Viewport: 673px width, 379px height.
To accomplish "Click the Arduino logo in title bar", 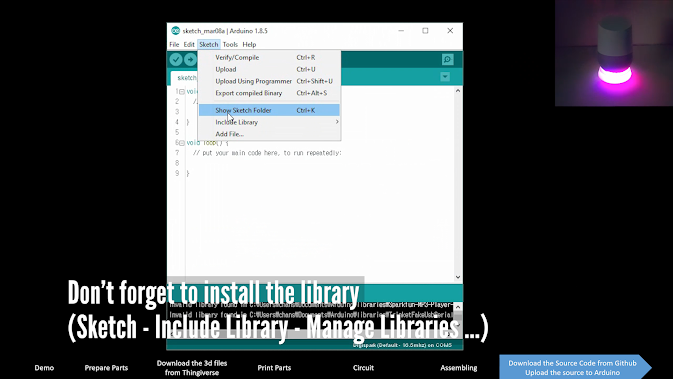I will [176, 31].
